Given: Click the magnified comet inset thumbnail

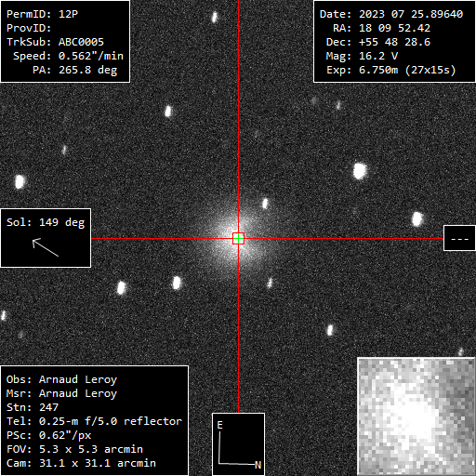Looking at the screenshot, I should [416, 416].
